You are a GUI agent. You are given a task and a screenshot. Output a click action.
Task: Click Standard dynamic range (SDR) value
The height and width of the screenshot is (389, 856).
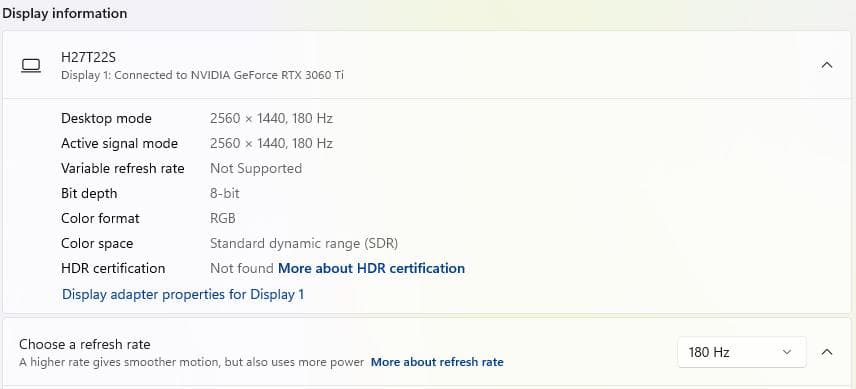point(304,243)
